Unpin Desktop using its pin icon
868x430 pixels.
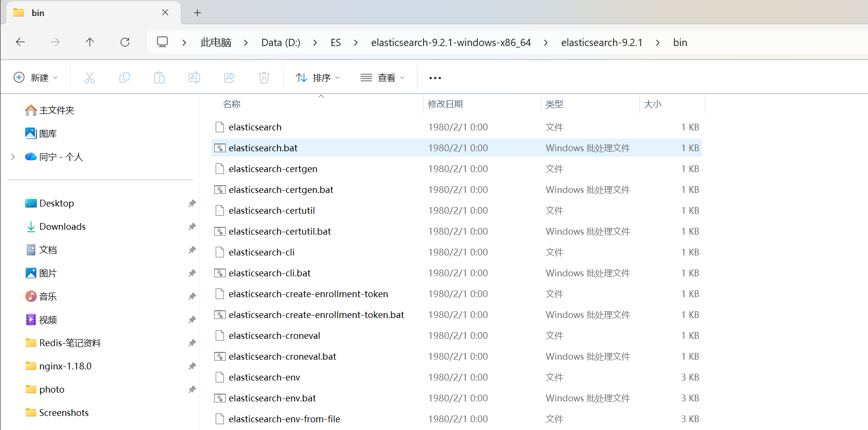pyautogui.click(x=192, y=203)
